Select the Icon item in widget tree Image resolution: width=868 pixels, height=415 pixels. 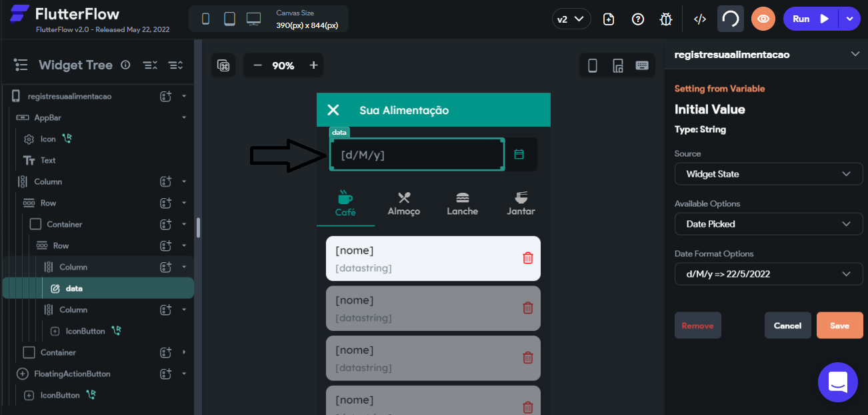[48, 139]
